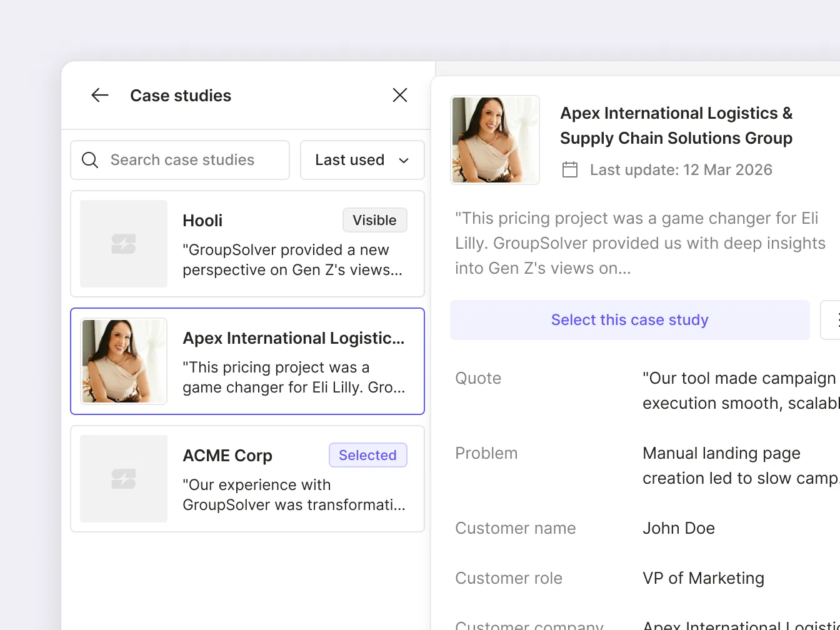Select the Apex International Logistic... list title
The height and width of the screenshot is (630, 840).
294,338
